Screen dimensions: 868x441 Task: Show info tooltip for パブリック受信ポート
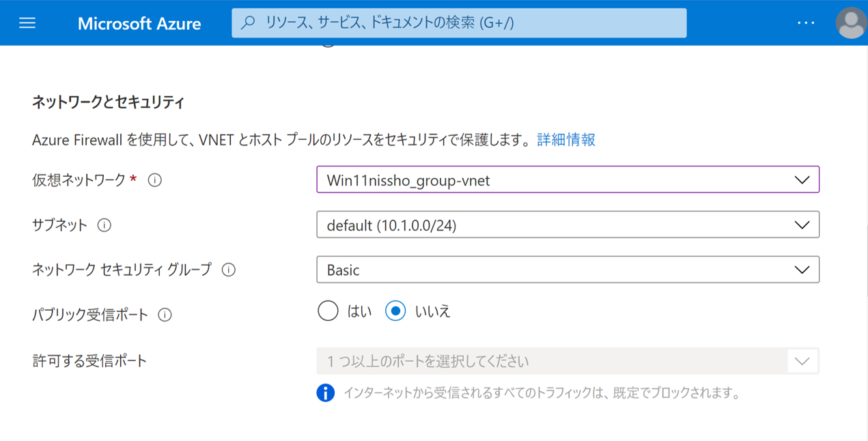(x=165, y=315)
